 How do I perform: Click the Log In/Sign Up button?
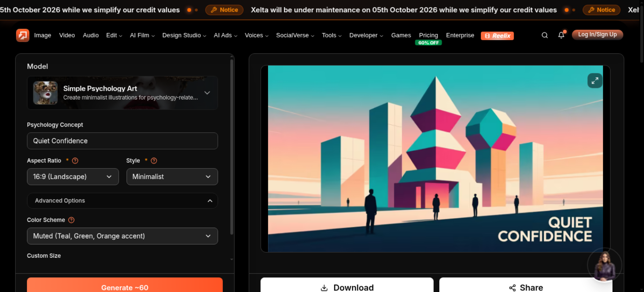597,35
